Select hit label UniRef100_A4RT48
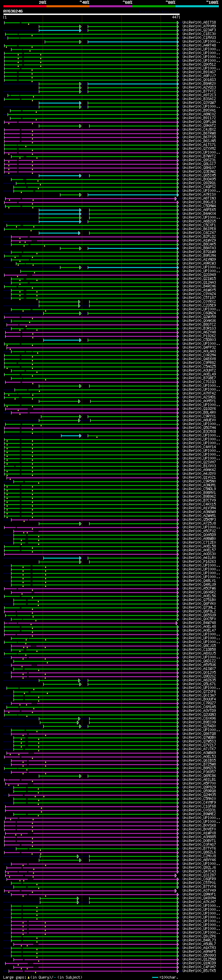The width and height of the screenshot is (222, 980). (199, 45)
